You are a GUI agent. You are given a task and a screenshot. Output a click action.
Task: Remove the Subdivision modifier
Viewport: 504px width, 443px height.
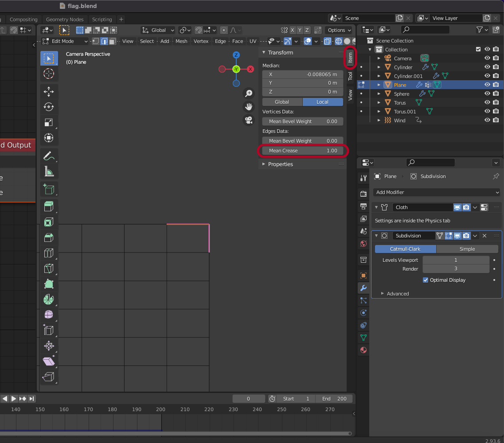click(484, 236)
